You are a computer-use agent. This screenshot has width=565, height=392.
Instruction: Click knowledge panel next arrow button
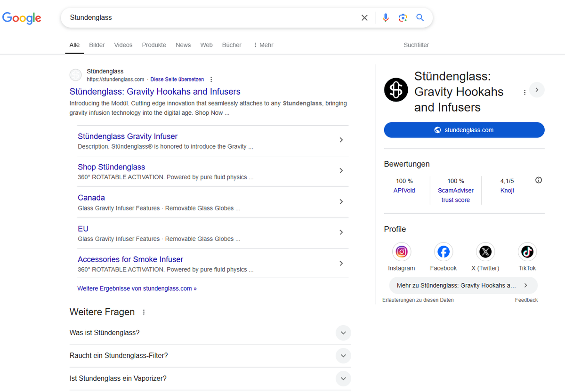pyautogui.click(x=537, y=90)
